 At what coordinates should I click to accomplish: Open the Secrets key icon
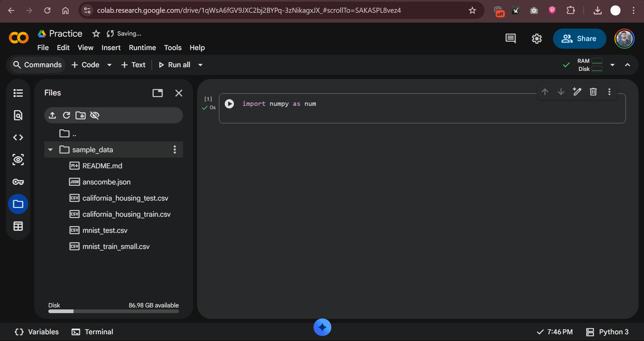18,182
